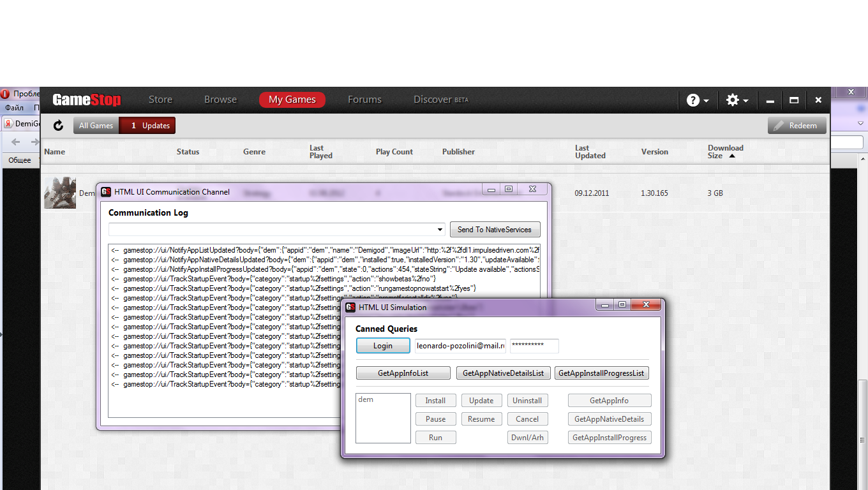868x490 pixels.
Task: Click the Update button in Simulation window
Action: coord(481,401)
